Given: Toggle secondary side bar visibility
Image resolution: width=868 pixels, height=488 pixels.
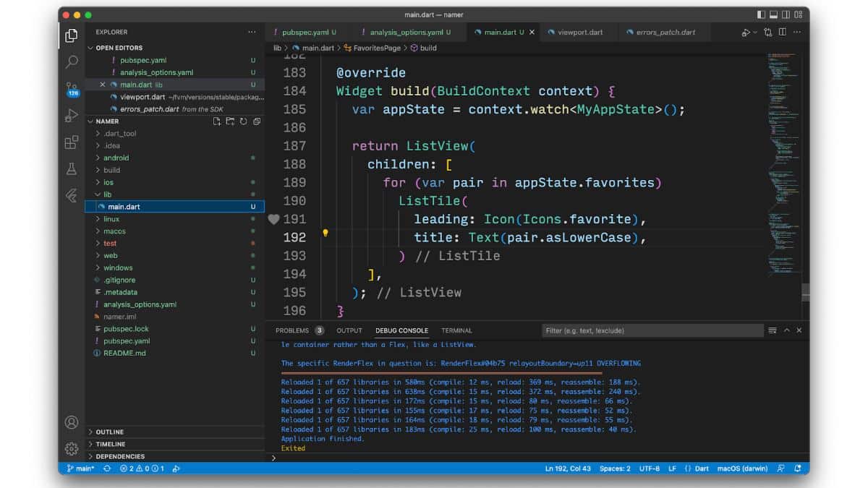Looking at the screenshot, I should coord(787,14).
